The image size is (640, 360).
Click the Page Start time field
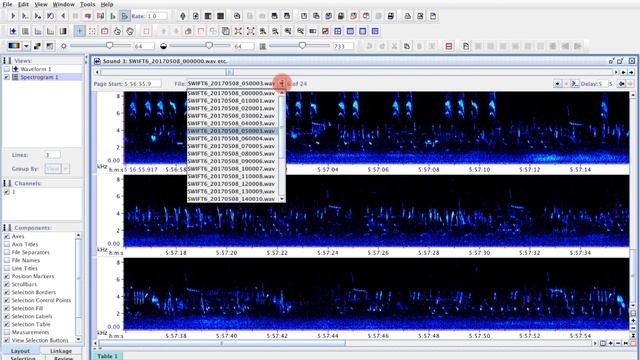point(142,84)
